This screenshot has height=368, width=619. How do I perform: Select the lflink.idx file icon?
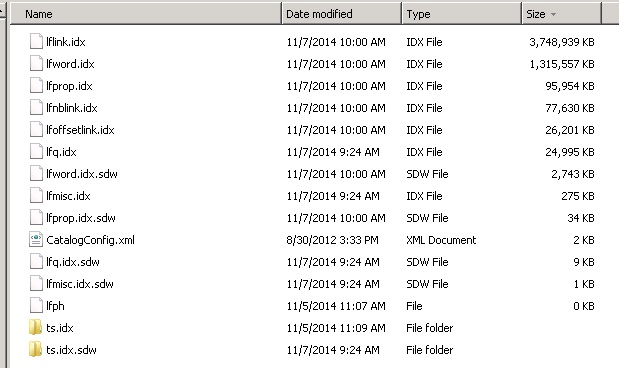coord(36,41)
